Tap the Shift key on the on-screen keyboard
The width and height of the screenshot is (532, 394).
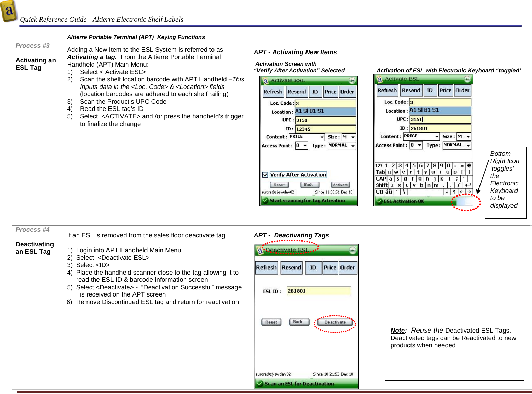(x=382, y=185)
